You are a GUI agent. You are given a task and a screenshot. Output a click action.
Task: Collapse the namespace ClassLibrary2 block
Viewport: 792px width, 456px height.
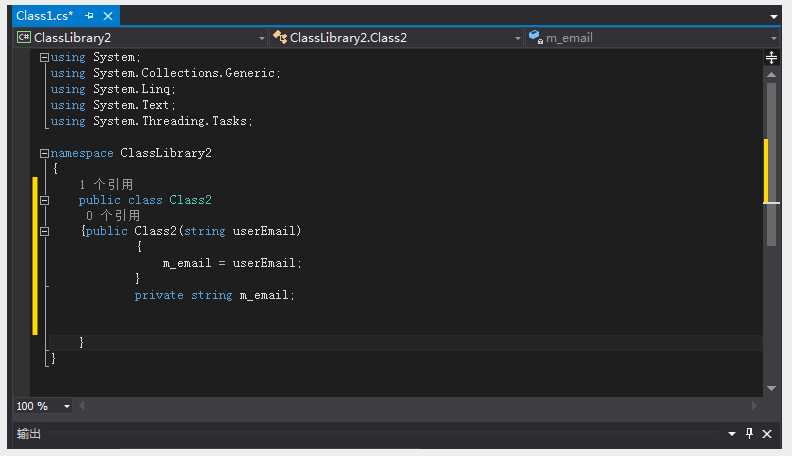[44, 154]
